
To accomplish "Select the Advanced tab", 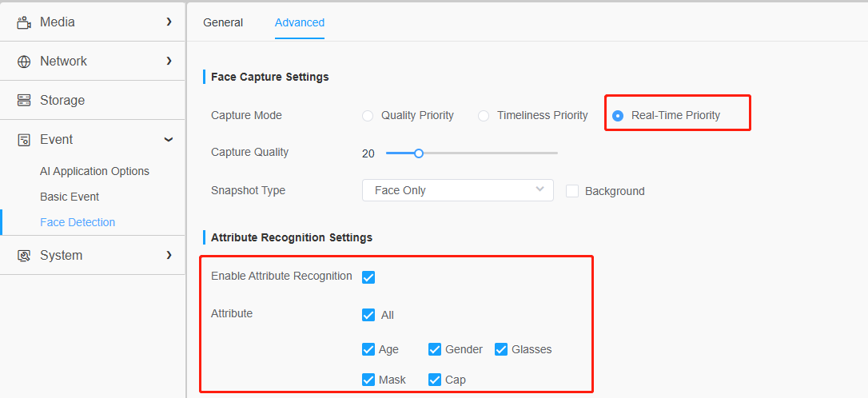I will [300, 22].
